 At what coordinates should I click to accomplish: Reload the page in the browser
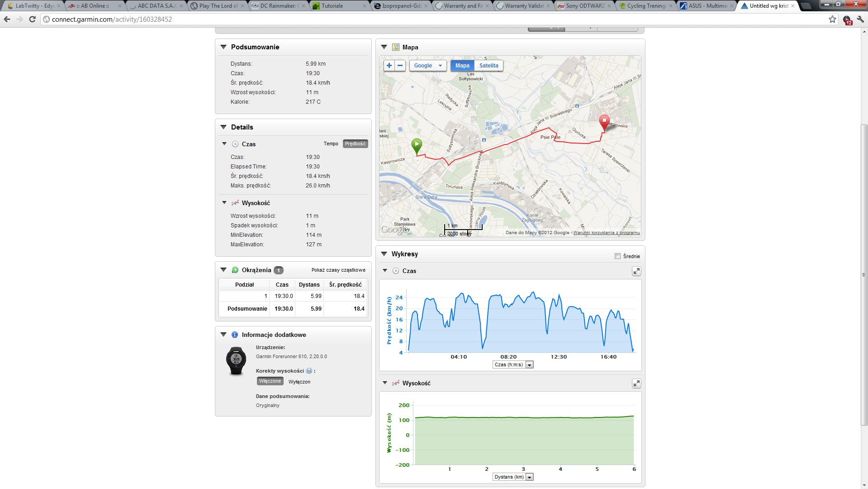point(32,19)
